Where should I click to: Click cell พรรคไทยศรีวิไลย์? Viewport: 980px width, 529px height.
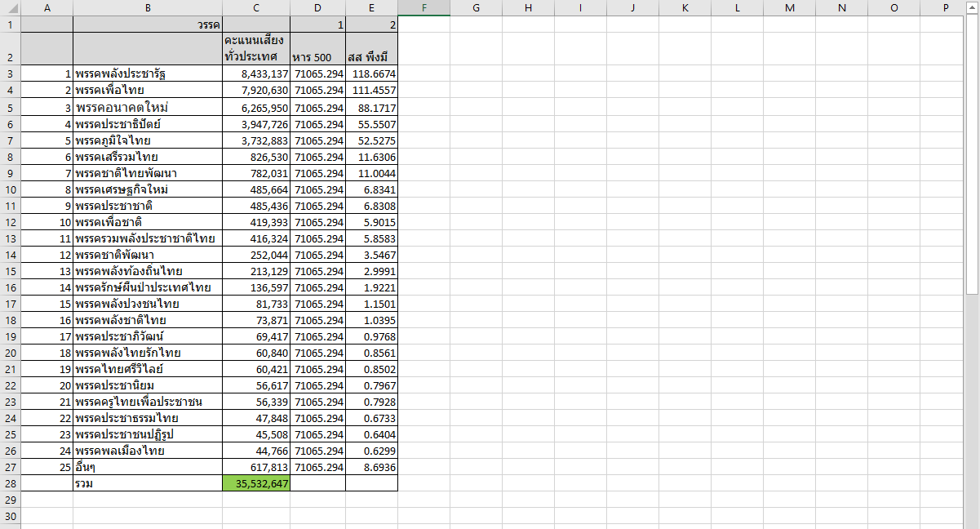pos(148,368)
